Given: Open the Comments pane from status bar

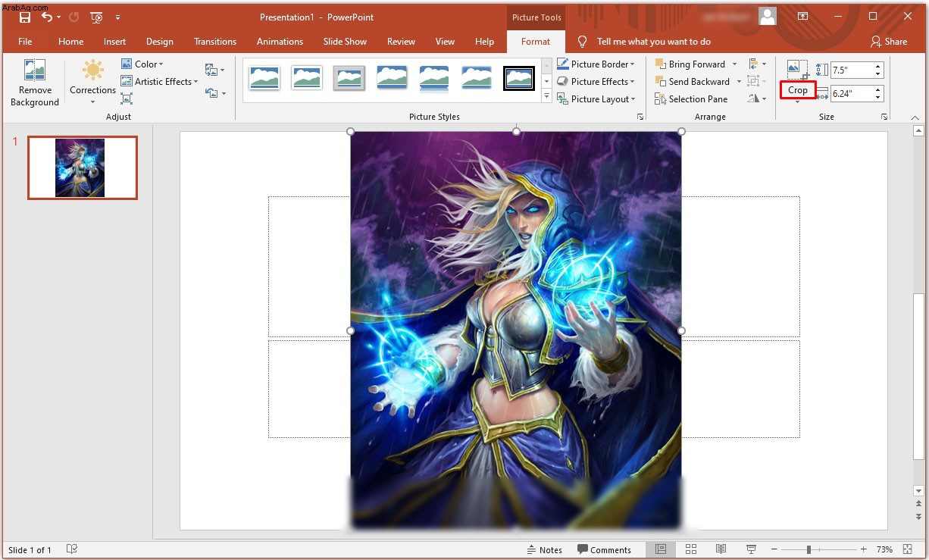Looking at the screenshot, I should pyautogui.click(x=604, y=550).
